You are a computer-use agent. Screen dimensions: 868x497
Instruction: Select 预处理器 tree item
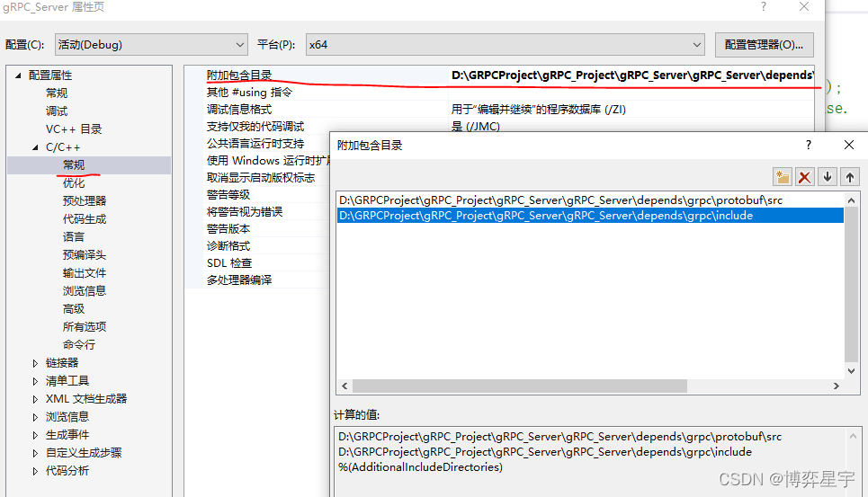click(x=85, y=201)
